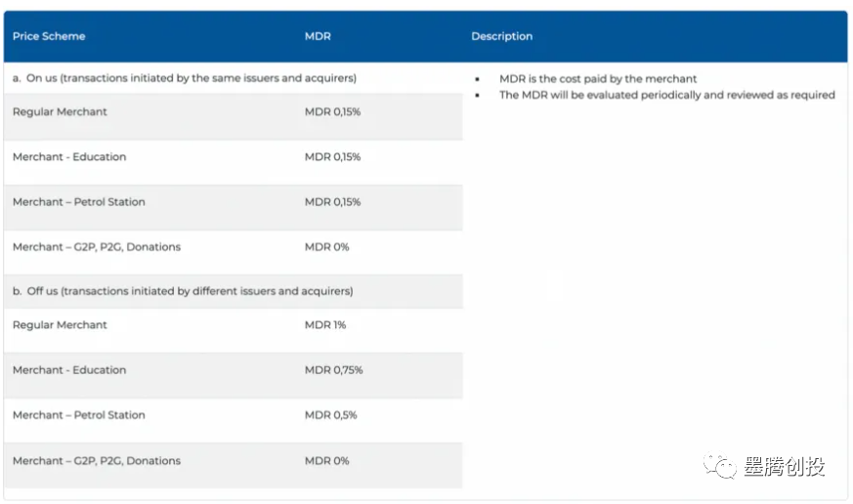Click Merchant – Petrol Station under On us
The width and height of the screenshot is (853, 504).
[78, 202]
